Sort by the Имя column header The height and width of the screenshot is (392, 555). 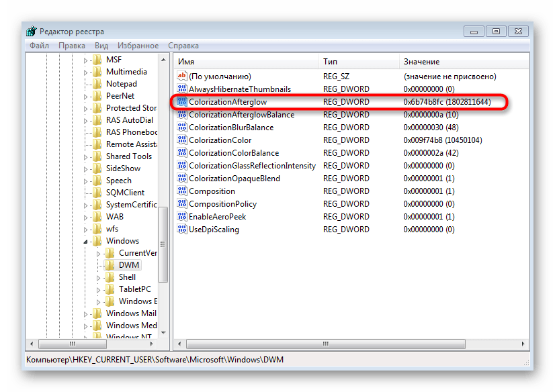tap(247, 62)
